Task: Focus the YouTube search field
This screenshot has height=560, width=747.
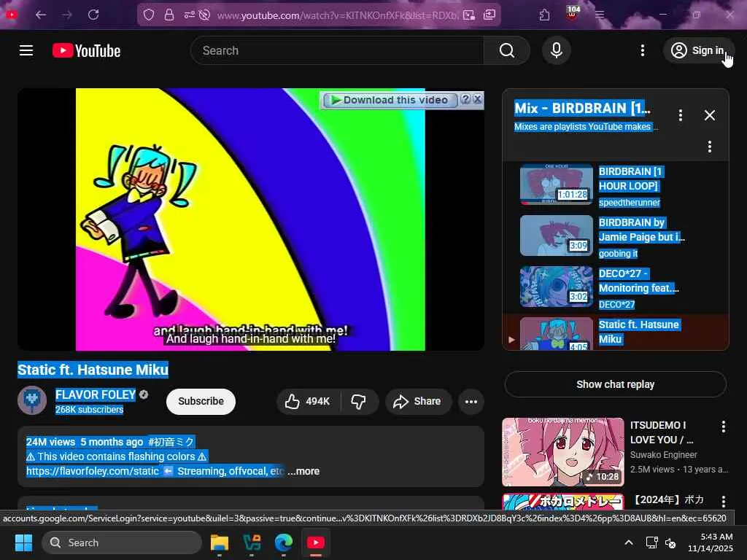Action: click(x=337, y=50)
